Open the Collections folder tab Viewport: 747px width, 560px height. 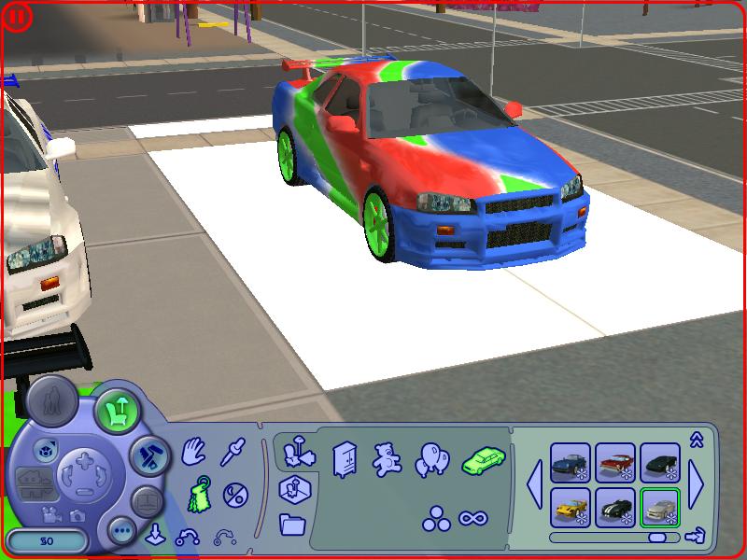tap(292, 523)
